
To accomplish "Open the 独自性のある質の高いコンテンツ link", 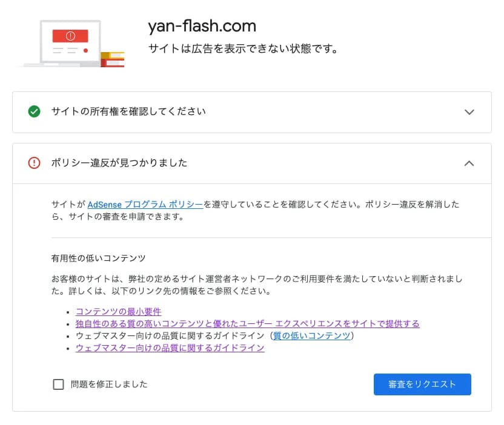I will click(x=247, y=324).
